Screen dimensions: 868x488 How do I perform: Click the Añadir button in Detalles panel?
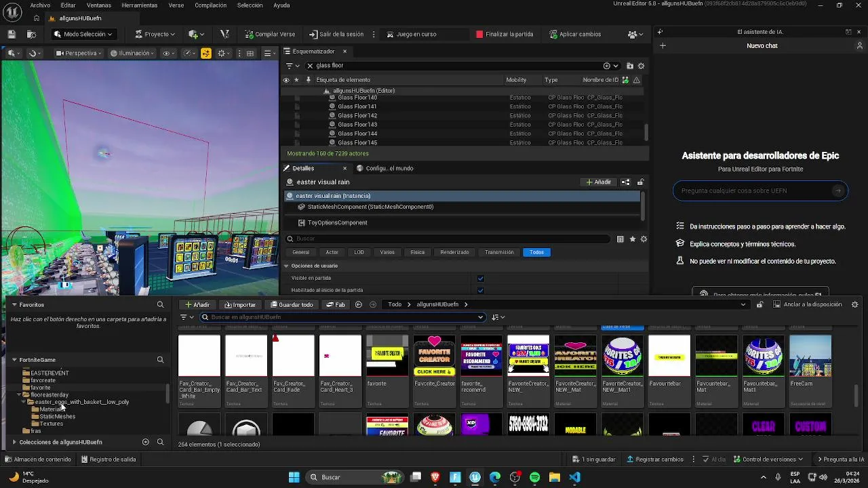(599, 182)
